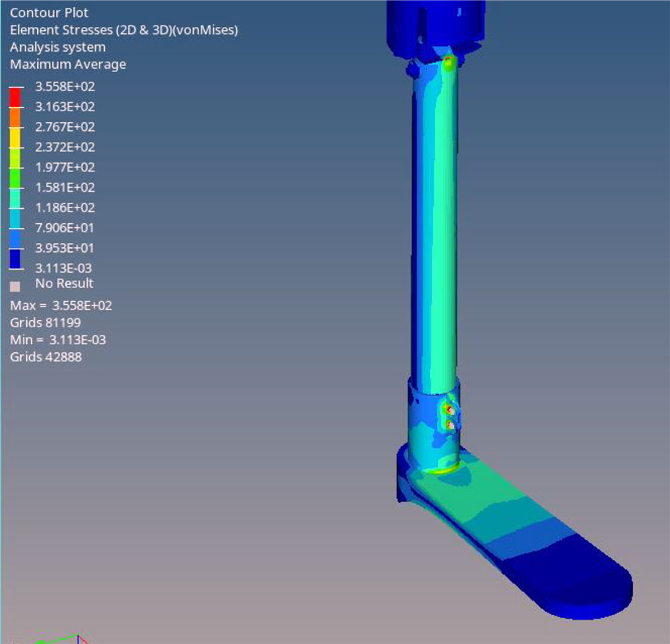Click the 3.558E+02 legend maximum value
The height and width of the screenshot is (644, 670).
[65, 86]
